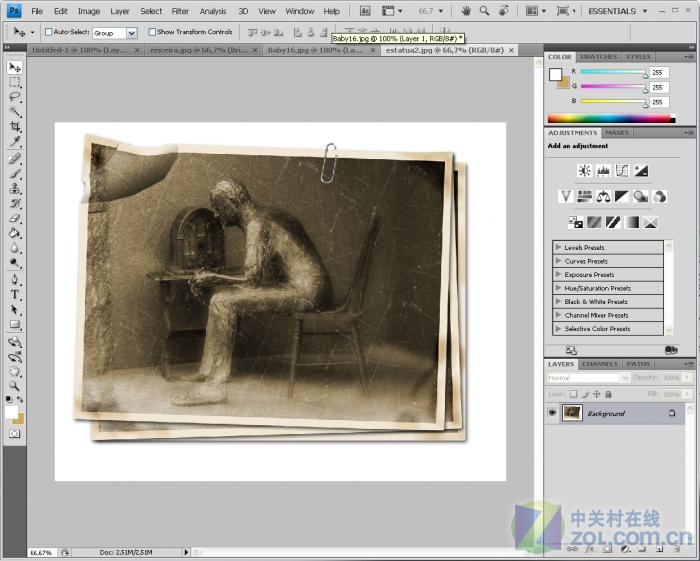Viewport: 700px width, 561px height.
Task: Check Show Transform Controls
Action: pyautogui.click(x=152, y=32)
